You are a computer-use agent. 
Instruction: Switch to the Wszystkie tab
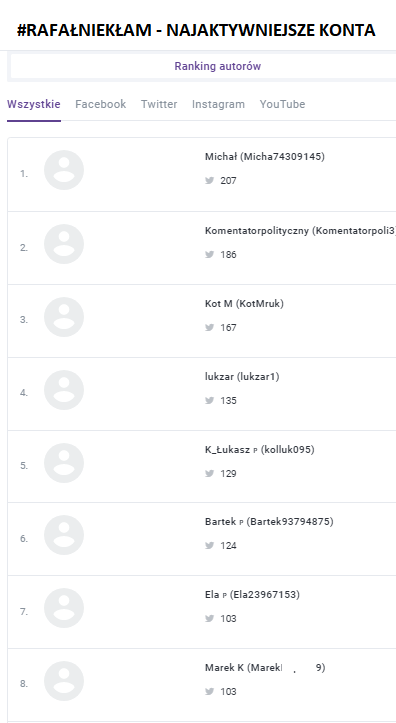pyautogui.click(x=34, y=104)
